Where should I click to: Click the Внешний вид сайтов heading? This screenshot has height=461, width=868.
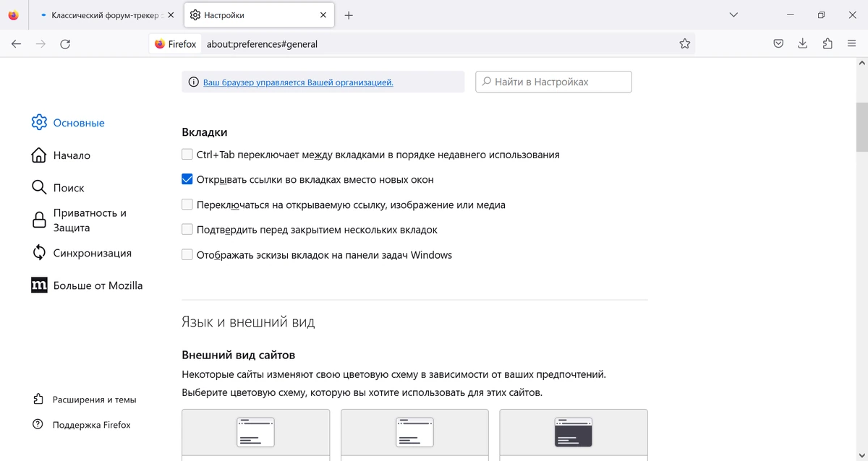pyautogui.click(x=239, y=356)
